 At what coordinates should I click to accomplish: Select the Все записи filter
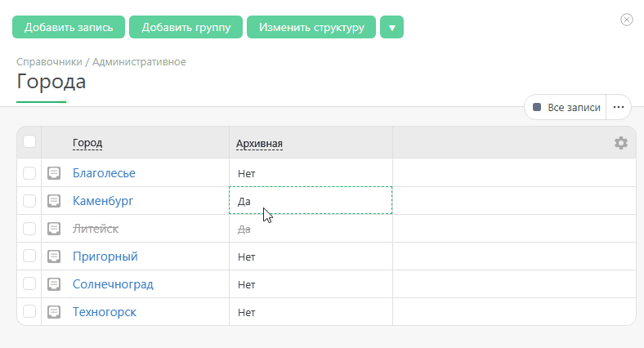(x=566, y=107)
